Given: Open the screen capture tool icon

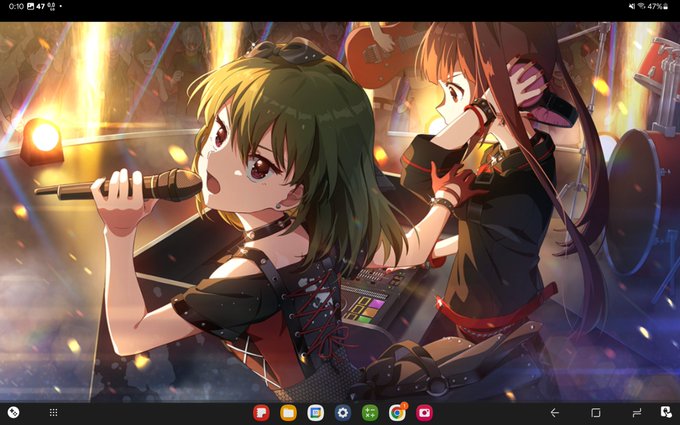Looking at the screenshot, I should click(666, 412).
